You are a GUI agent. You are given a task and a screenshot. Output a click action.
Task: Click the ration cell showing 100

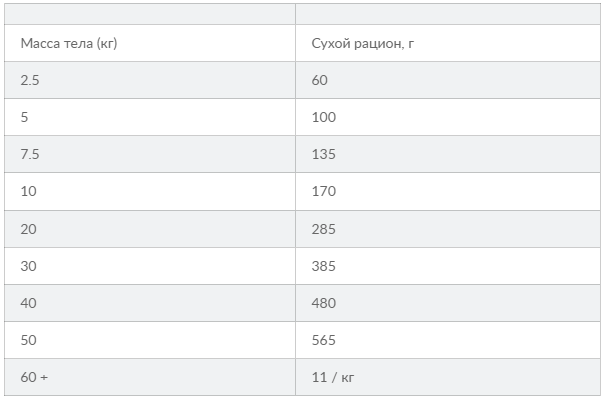(448, 117)
